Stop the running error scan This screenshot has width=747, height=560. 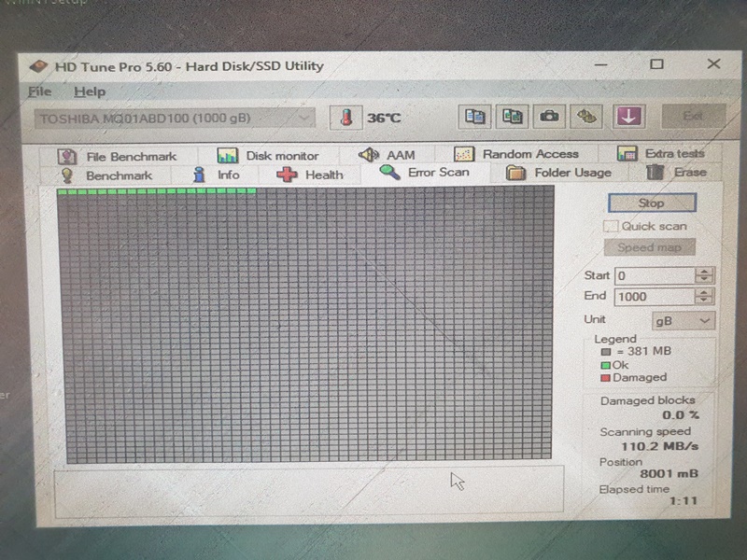(652, 203)
